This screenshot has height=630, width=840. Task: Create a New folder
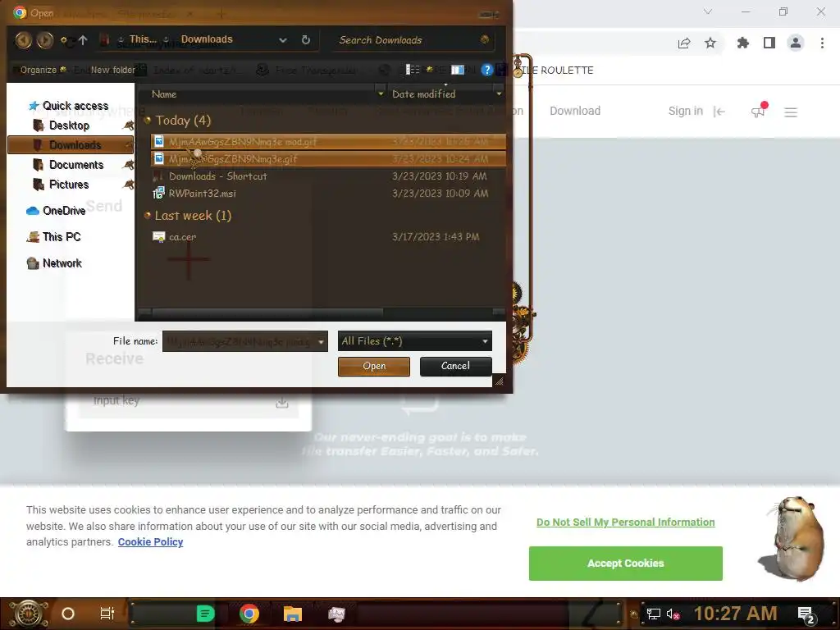point(112,70)
